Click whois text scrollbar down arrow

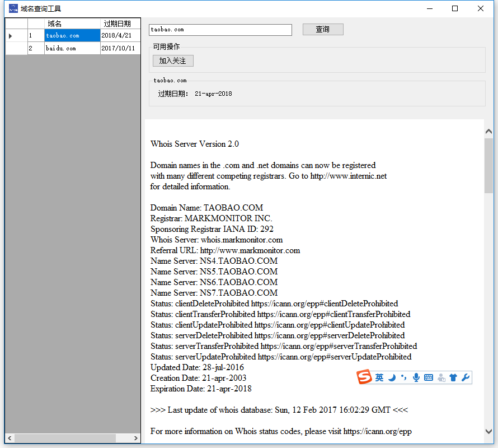489,431
